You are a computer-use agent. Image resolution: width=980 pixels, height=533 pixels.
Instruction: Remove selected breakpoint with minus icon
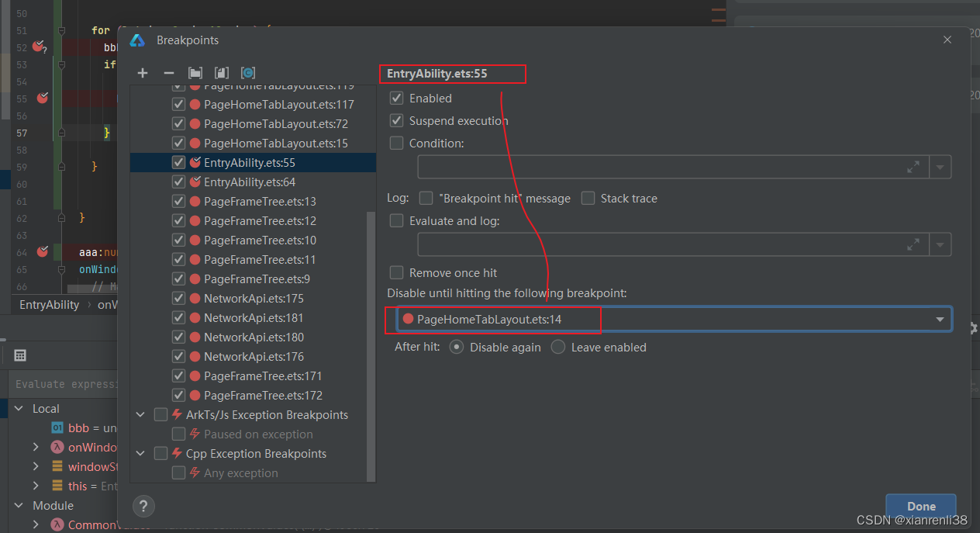169,72
